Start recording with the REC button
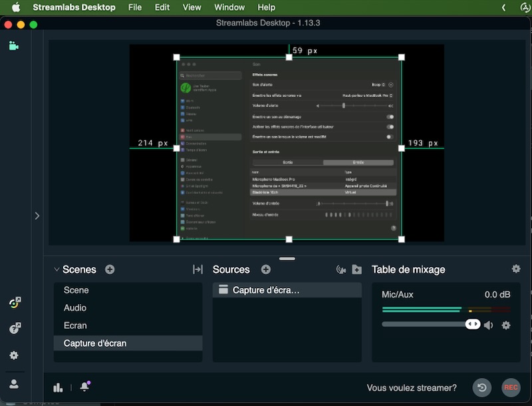 (511, 387)
